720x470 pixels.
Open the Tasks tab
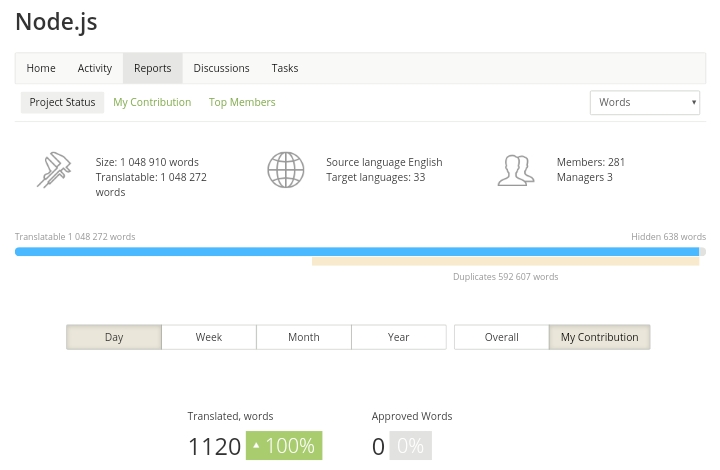[285, 68]
